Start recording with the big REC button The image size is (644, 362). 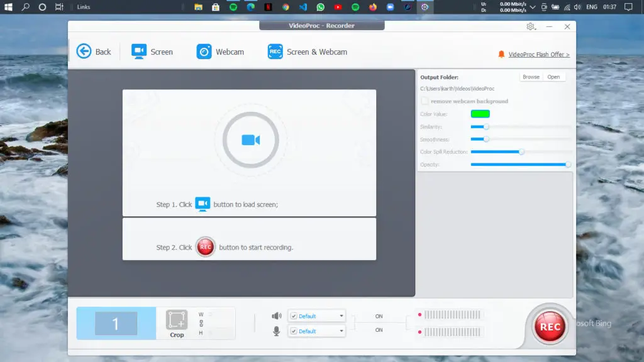click(550, 327)
